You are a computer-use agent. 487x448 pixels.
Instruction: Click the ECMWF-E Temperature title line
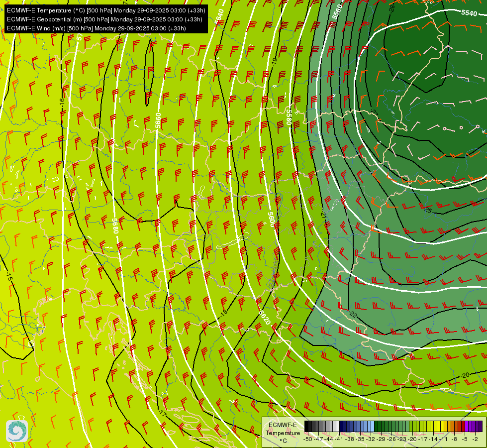[106, 10]
